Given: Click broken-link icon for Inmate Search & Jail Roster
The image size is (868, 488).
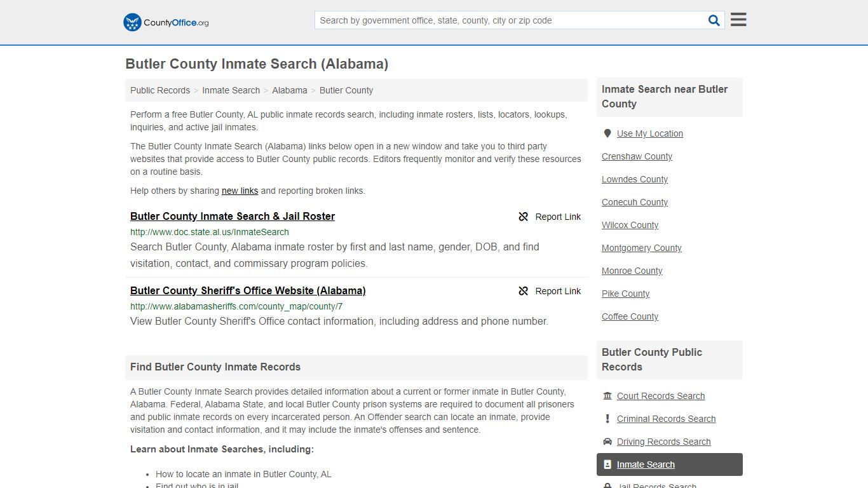Looking at the screenshot, I should [x=524, y=217].
